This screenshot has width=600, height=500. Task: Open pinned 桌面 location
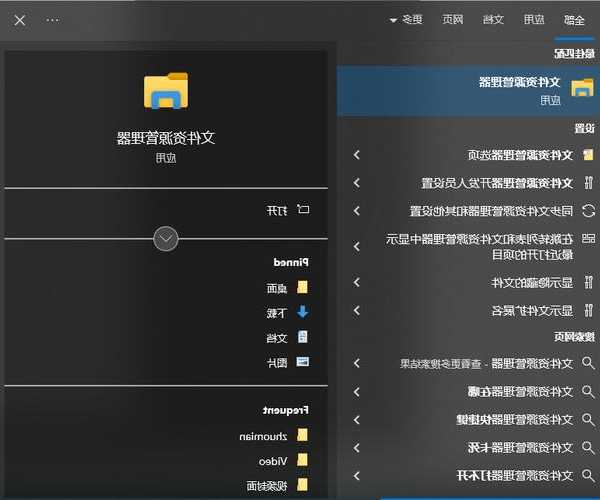[277, 288]
